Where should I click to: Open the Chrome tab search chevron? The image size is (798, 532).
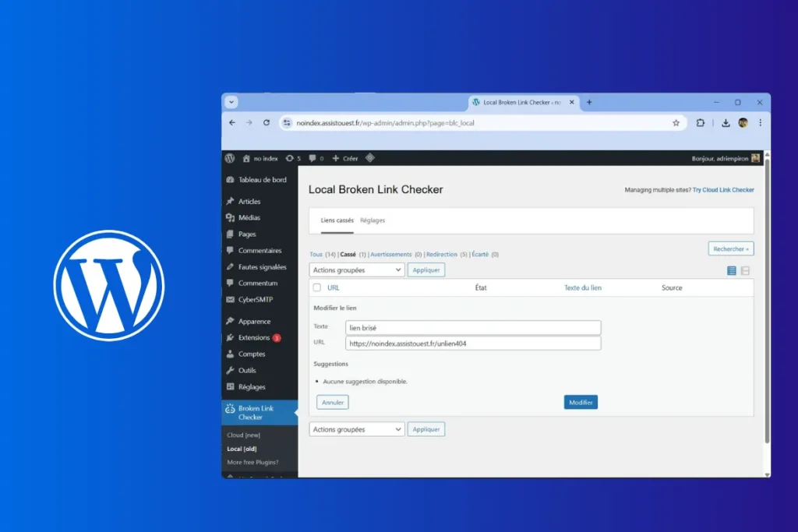tap(231, 102)
